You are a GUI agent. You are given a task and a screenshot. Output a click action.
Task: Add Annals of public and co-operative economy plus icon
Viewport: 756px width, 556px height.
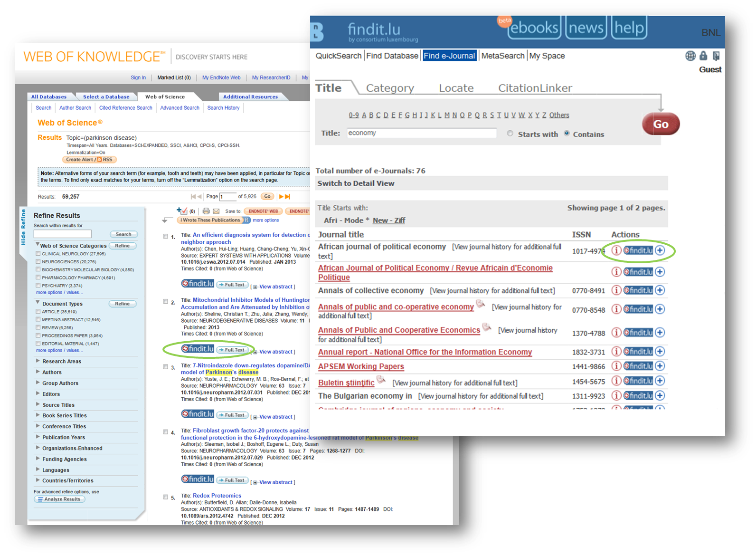tap(660, 309)
